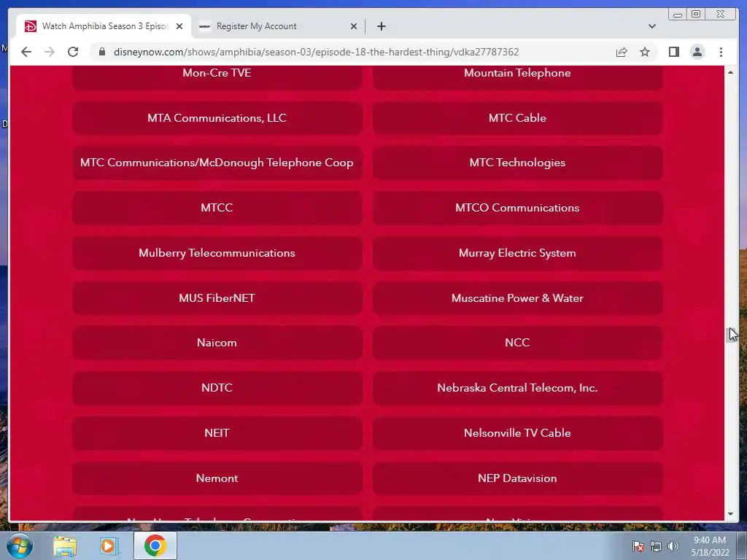Image resolution: width=747 pixels, height=560 pixels.
Task: Choose Mulberry Telecommunications
Action: 217,253
